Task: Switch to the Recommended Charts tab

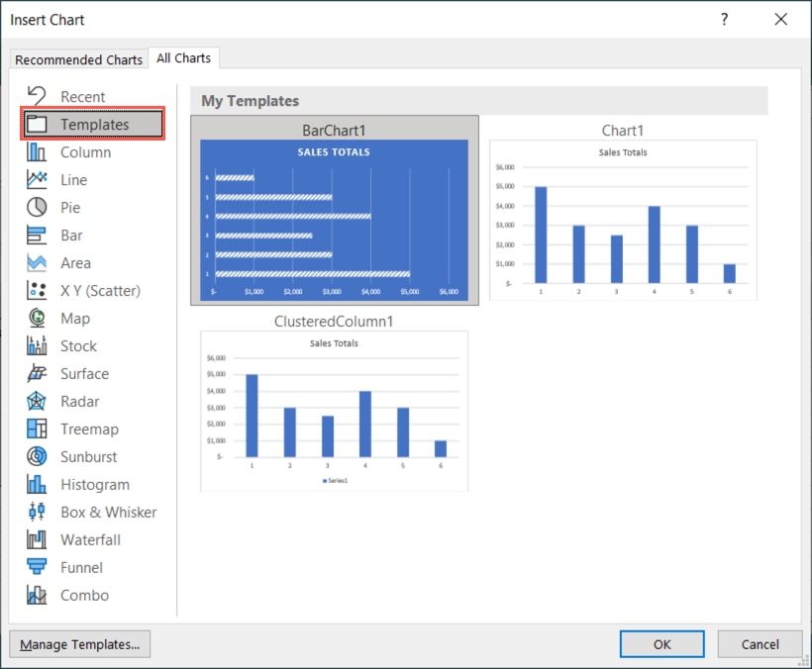Action: click(x=78, y=59)
